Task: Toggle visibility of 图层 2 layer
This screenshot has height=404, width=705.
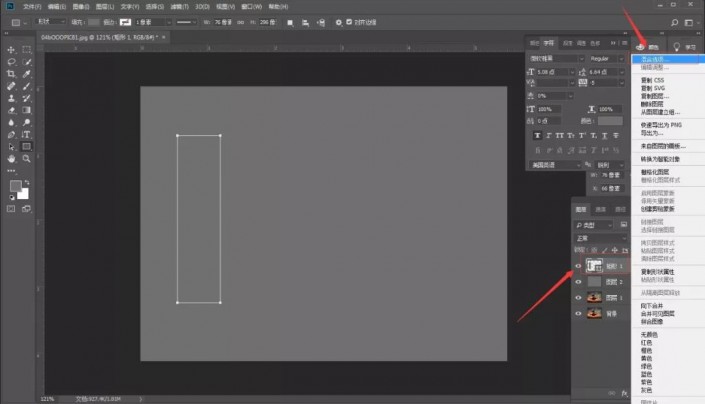Action: (x=578, y=282)
